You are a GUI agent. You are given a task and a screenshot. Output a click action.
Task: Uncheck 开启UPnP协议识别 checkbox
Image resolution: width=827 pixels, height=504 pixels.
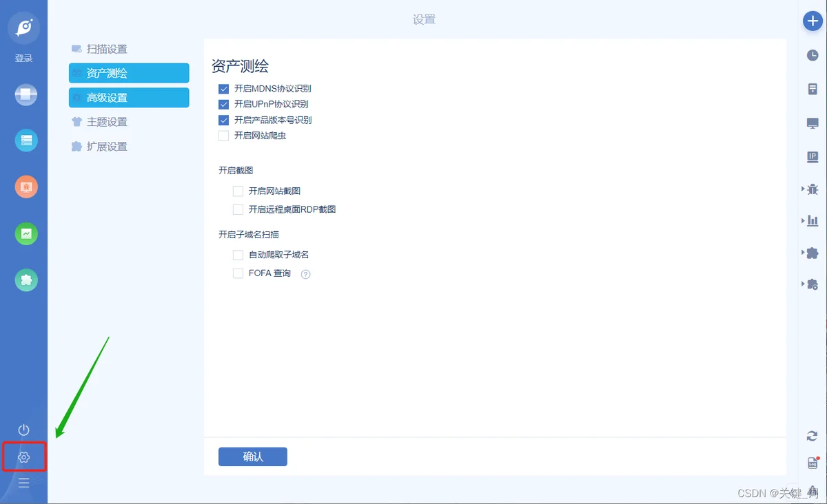[223, 105]
